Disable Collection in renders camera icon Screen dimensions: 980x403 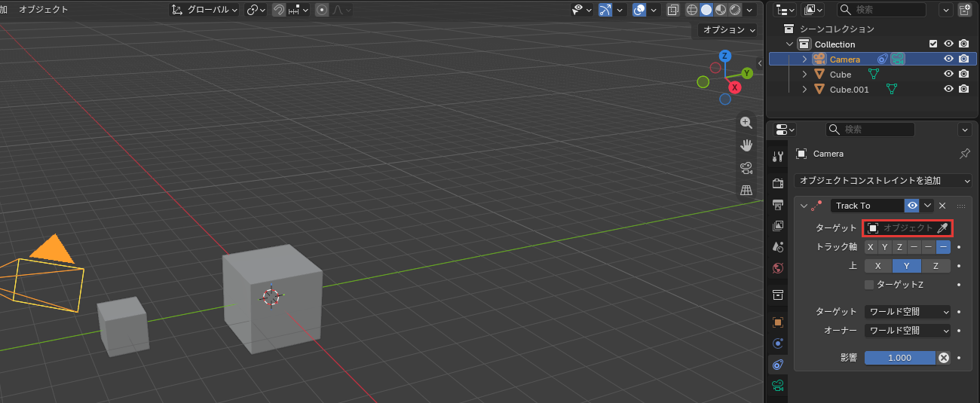(x=963, y=44)
